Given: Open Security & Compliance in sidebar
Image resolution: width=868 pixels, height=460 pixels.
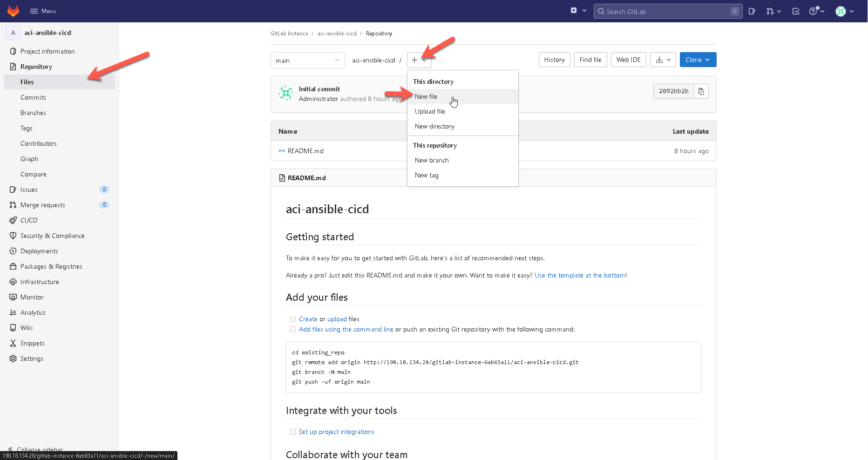Looking at the screenshot, I should pos(59,236).
